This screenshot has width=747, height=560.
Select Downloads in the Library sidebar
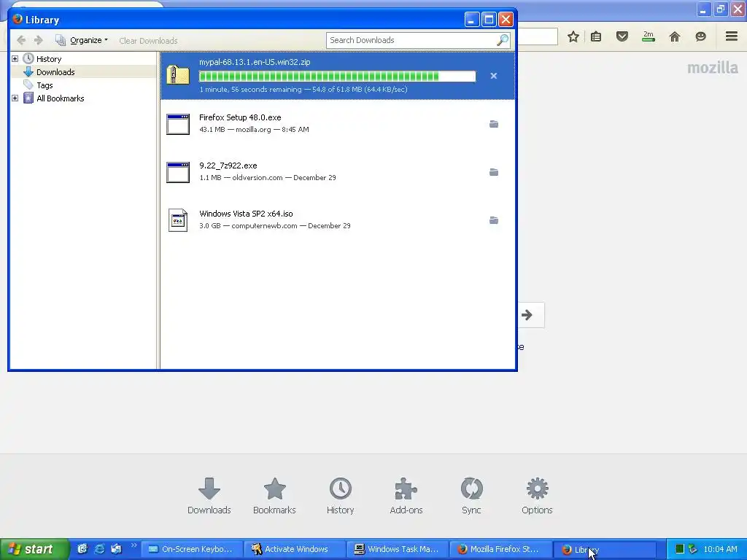click(55, 72)
